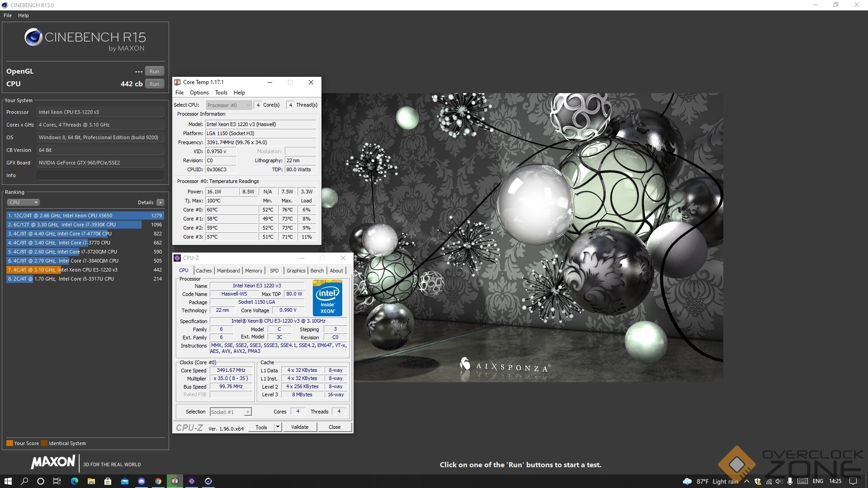Open Discord from the taskbar

click(x=141, y=481)
